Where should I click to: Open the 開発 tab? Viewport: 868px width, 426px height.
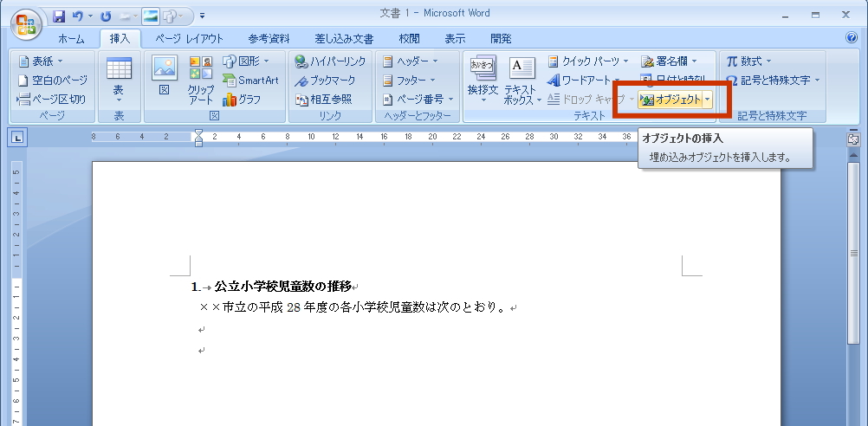tap(501, 39)
